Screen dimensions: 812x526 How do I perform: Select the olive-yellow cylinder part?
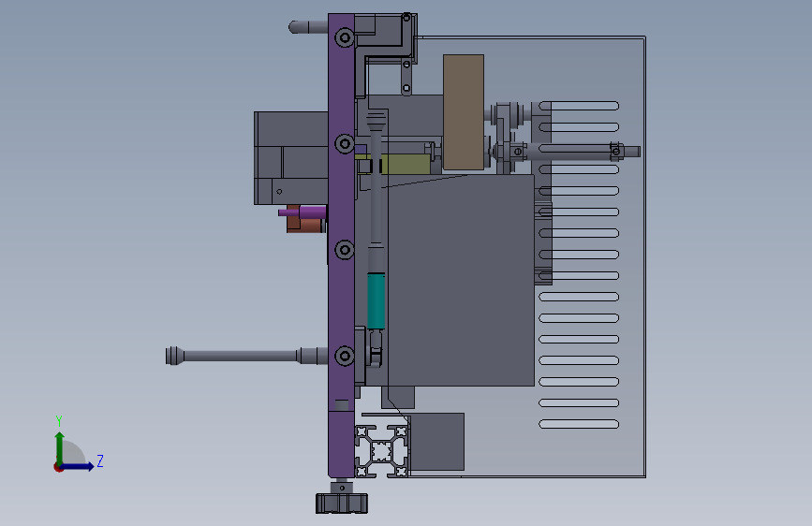click(x=406, y=164)
